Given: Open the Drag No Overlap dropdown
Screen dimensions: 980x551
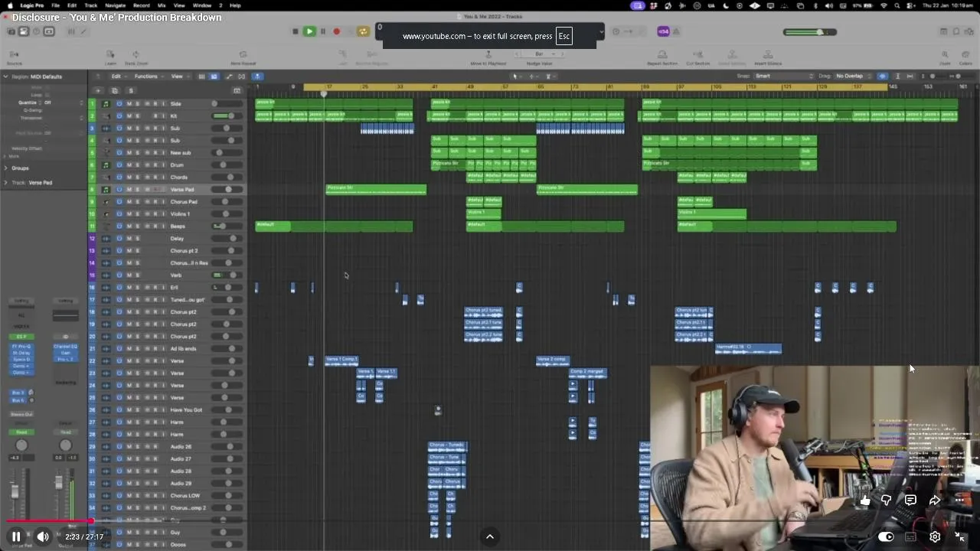Looking at the screenshot, I should tap(854, 77).
